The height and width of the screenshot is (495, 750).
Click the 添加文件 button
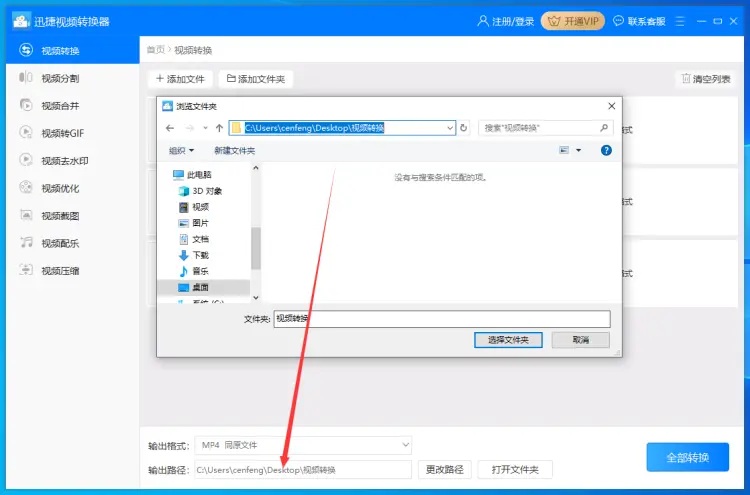pos(180,79)
